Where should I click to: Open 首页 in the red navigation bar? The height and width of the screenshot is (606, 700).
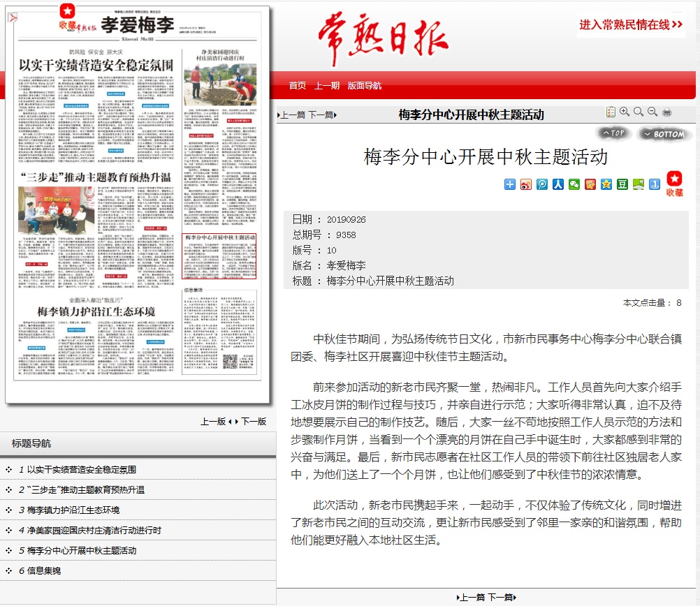click(298, 86)
